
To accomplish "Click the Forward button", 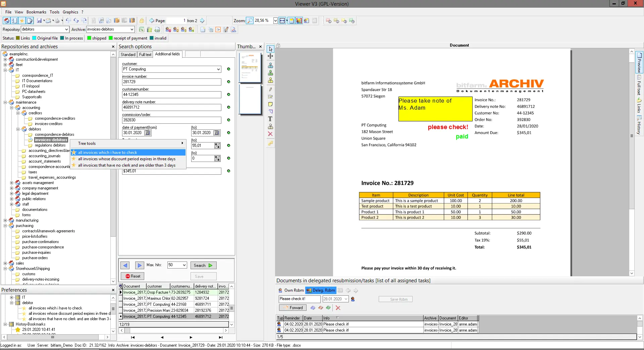I will 292,308.
